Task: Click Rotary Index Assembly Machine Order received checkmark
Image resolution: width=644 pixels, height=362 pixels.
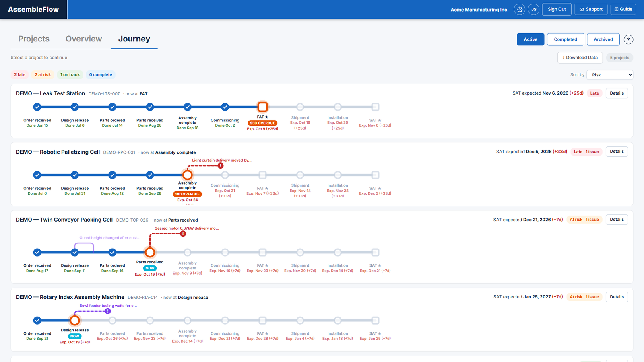Action: tap(37, 321)
